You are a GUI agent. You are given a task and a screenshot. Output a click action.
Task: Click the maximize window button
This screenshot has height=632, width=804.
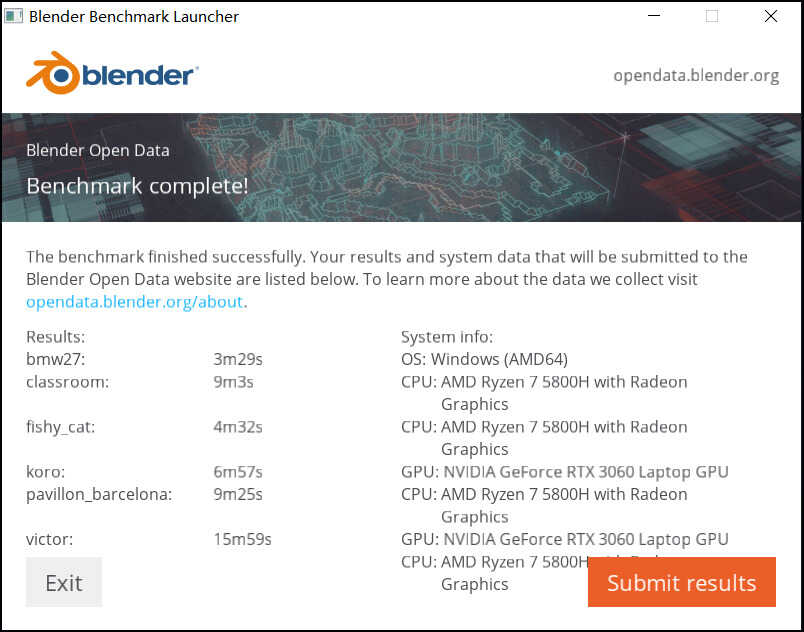tap(712, 16)
